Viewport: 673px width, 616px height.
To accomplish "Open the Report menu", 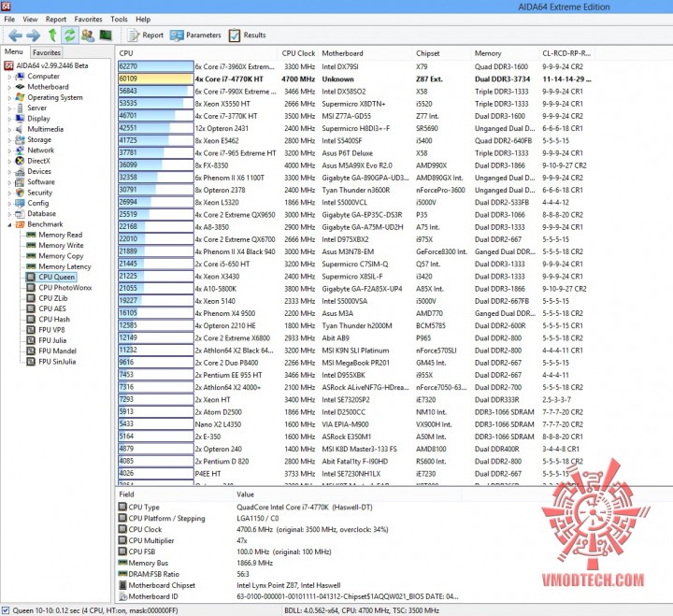I will click(x=56, y=20).
